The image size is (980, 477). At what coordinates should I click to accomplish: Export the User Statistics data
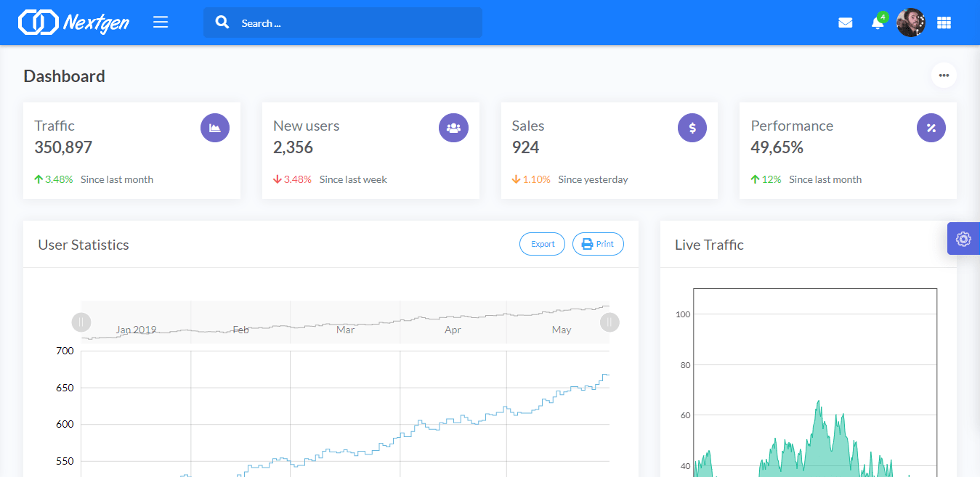tap(542, 244)
